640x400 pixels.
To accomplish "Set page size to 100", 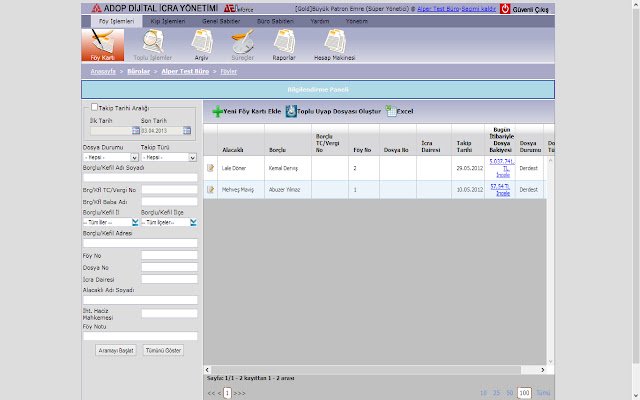I will coord(524,393).
